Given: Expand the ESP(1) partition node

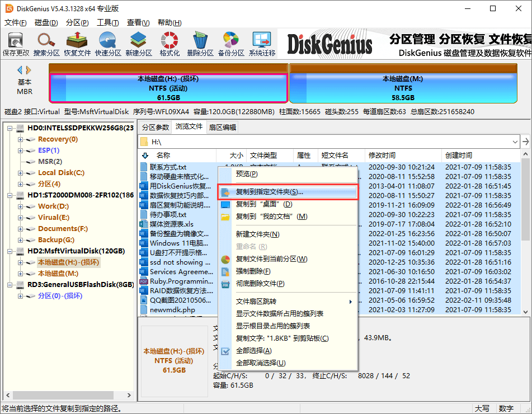Looking at the screenshot, I should pos(20,150).
